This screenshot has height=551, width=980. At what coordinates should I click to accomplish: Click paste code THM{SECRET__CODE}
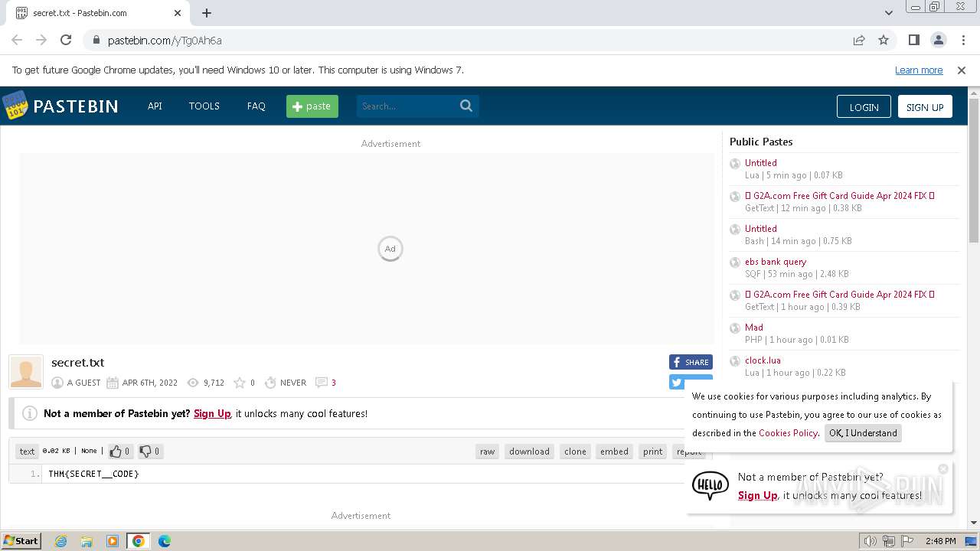[x=93, y=474]
